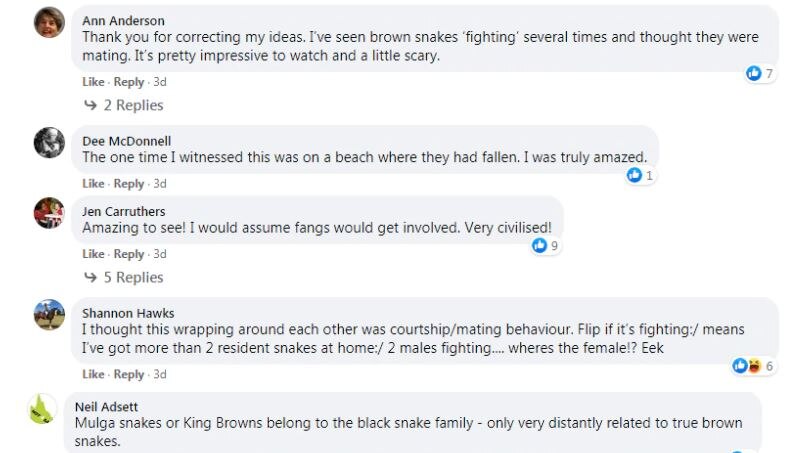Click the 3d timestamp on Jen Carruthers' comment
Screen dimensions: 808x453
tap(160, 254)
